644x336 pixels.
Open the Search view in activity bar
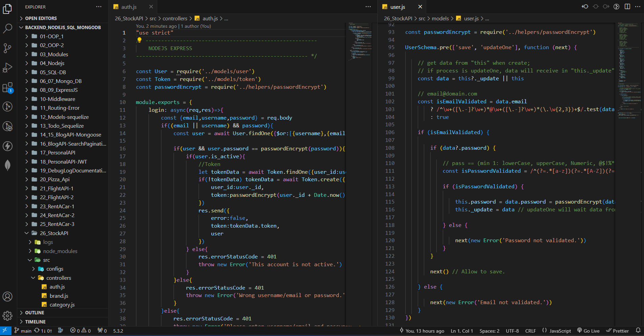[x=7, y=28]
